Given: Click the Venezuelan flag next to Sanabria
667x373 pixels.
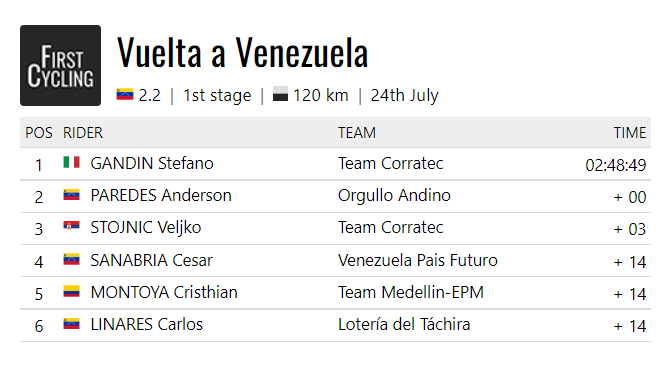Looking at the screenshot, I should 71,259.
